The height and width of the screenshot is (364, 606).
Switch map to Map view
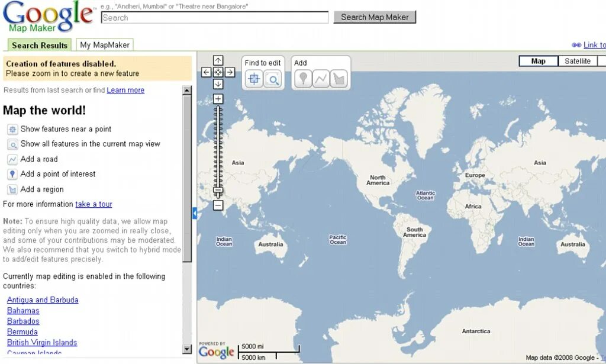click(x=539, y=61)
